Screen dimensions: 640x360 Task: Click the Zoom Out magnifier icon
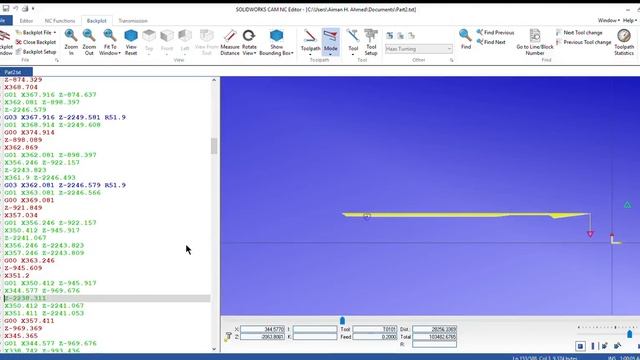point(89,36)
